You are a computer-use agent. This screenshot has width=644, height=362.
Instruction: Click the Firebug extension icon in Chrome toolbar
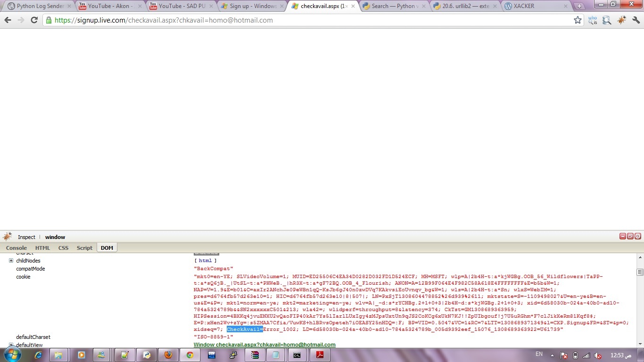(x=622, y=20)
